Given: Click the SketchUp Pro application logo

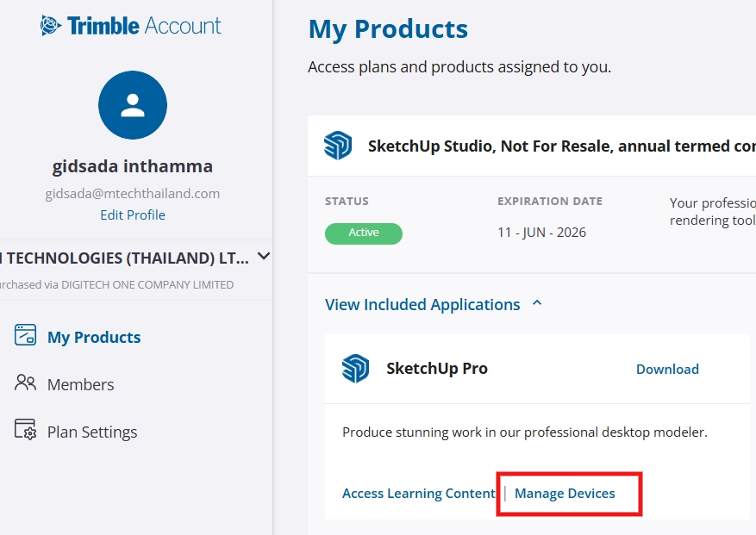Looking at the screenshot, I should point(355,368).
